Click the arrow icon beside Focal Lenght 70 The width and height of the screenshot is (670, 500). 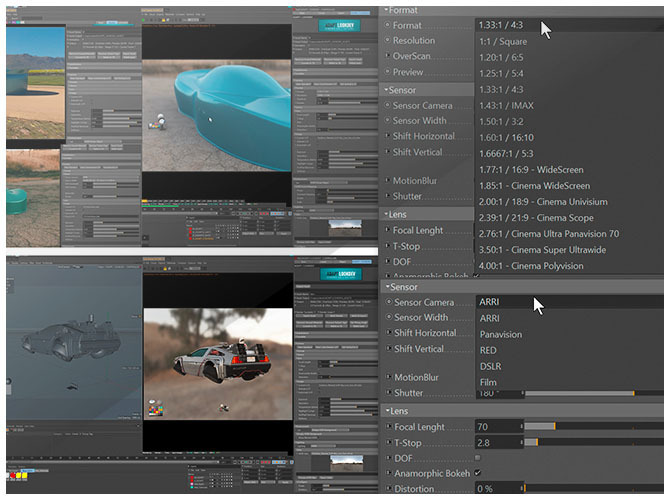(389, 426)
